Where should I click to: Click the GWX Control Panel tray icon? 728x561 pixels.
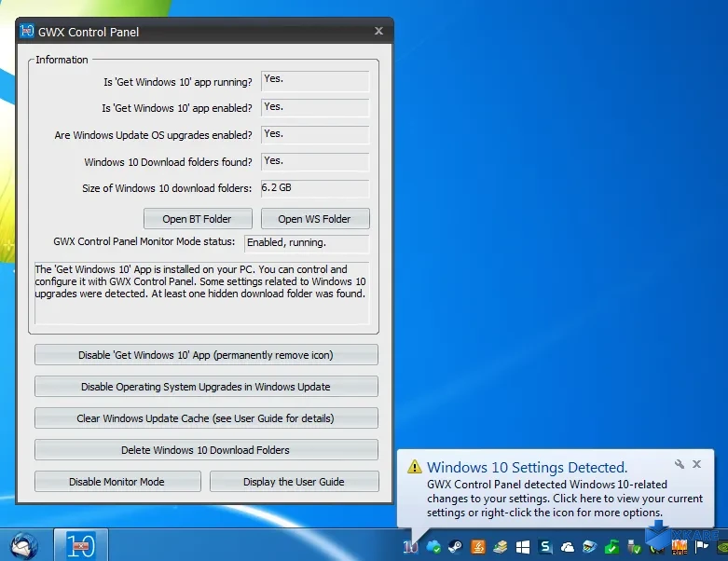[x=411, y=547]
